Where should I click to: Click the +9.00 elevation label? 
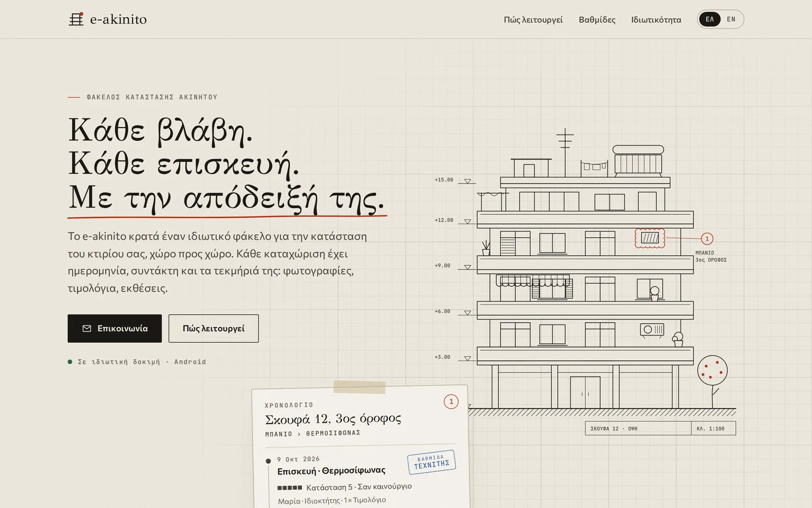443,266
